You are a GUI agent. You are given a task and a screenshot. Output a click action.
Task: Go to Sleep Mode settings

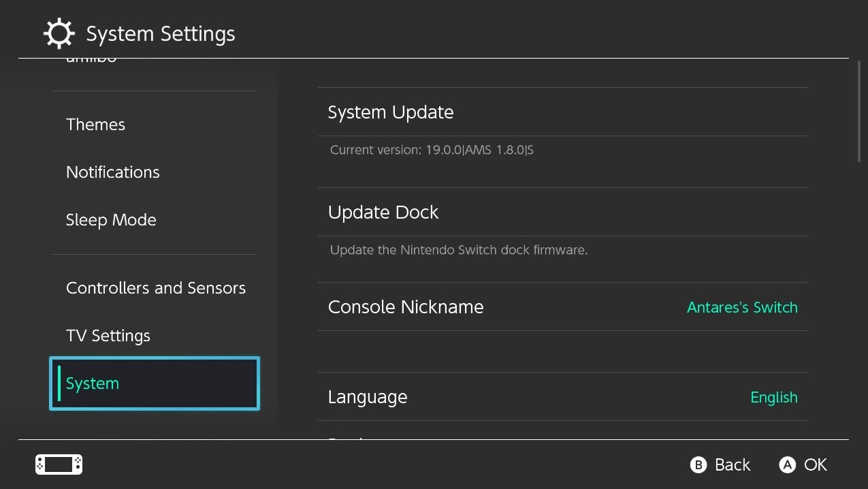[111, 220]
